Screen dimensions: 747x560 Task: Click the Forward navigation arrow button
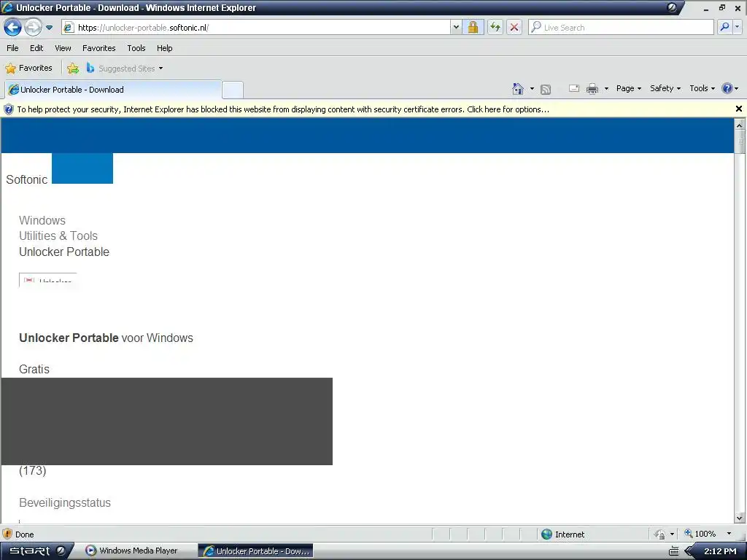[x=33, y=27]
